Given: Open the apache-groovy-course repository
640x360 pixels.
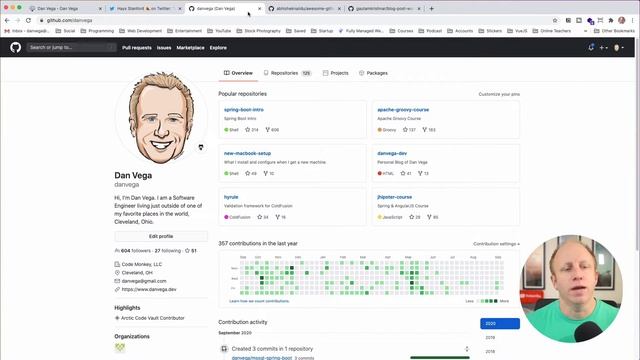Looking at the screenshot, I should coord(403,110).
